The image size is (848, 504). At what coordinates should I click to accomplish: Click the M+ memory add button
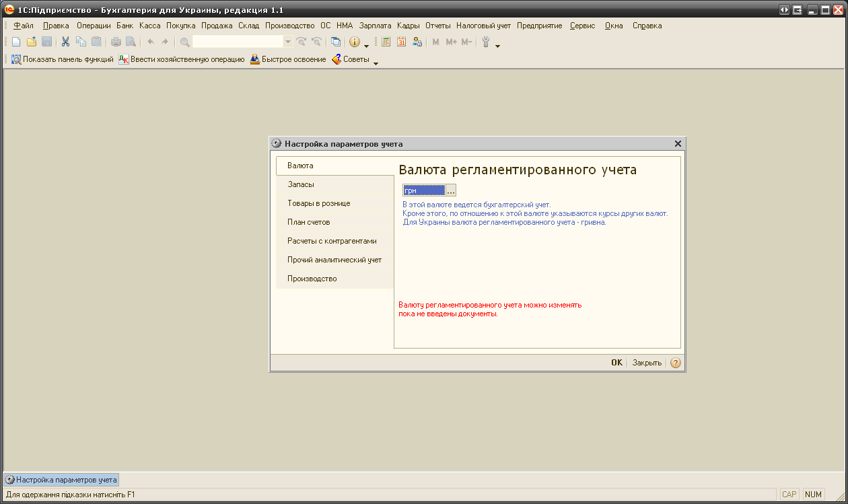click(x=451, y=42)
